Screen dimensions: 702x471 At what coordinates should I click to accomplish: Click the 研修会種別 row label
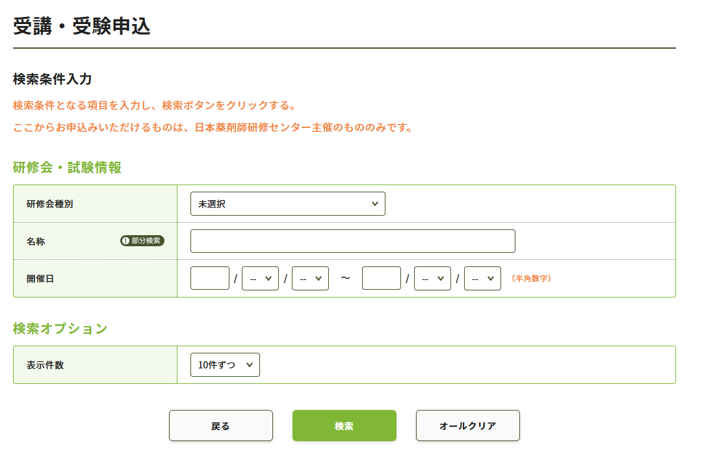pyautogui.click(x=50, y=204)
